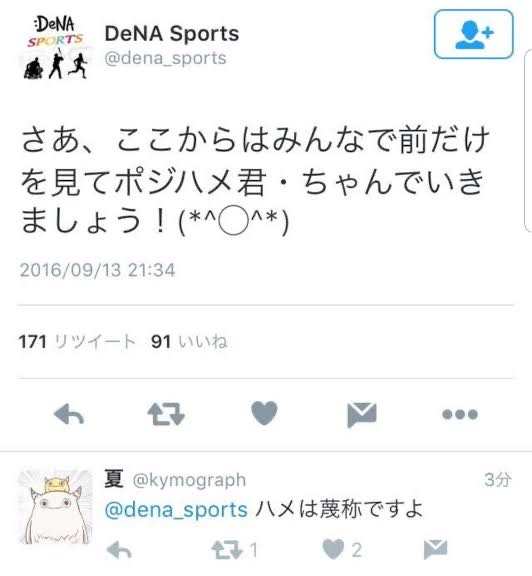Open the DeNA Sports profile avatar

[55, 47]
